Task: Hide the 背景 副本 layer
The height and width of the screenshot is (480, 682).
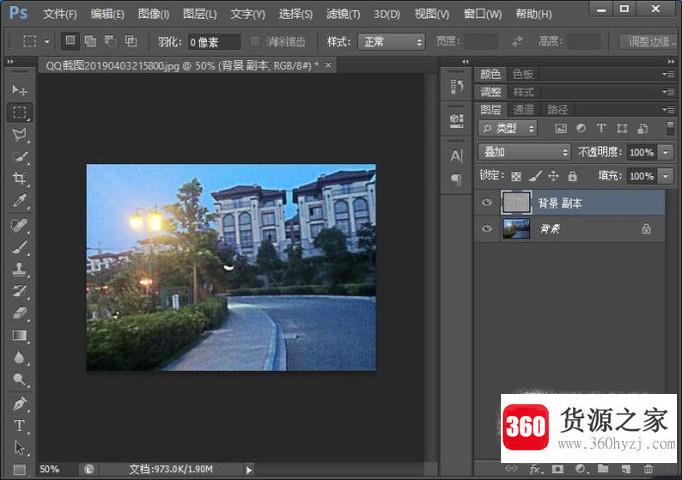Action: (x=487, y=202)
